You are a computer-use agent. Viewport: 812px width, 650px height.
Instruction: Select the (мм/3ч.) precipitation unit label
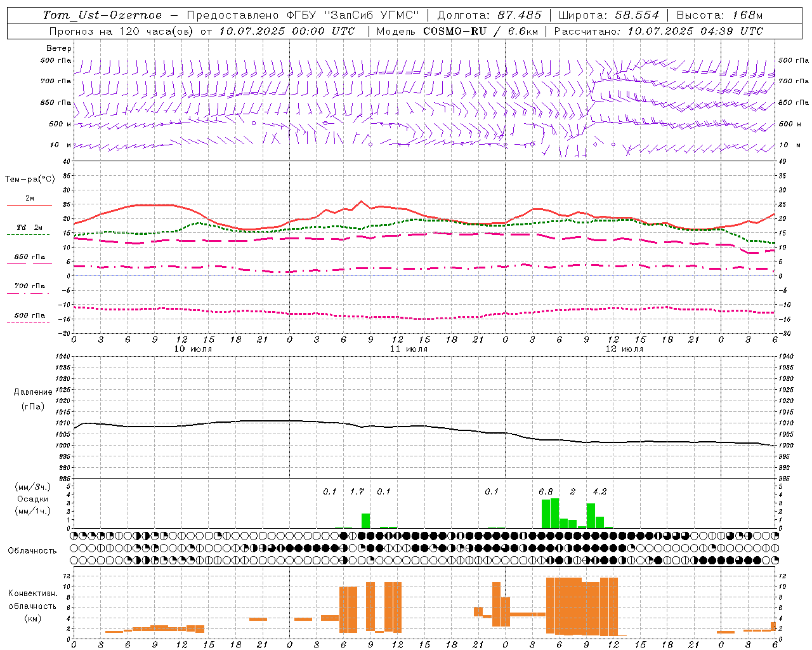(33, 487)
